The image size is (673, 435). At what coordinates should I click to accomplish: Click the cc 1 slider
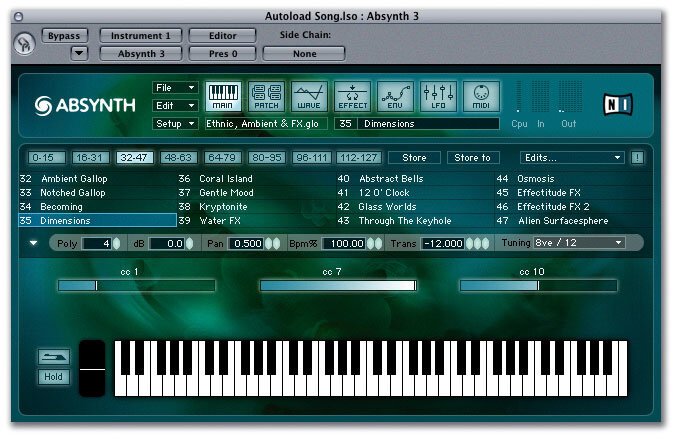(136, 285)
